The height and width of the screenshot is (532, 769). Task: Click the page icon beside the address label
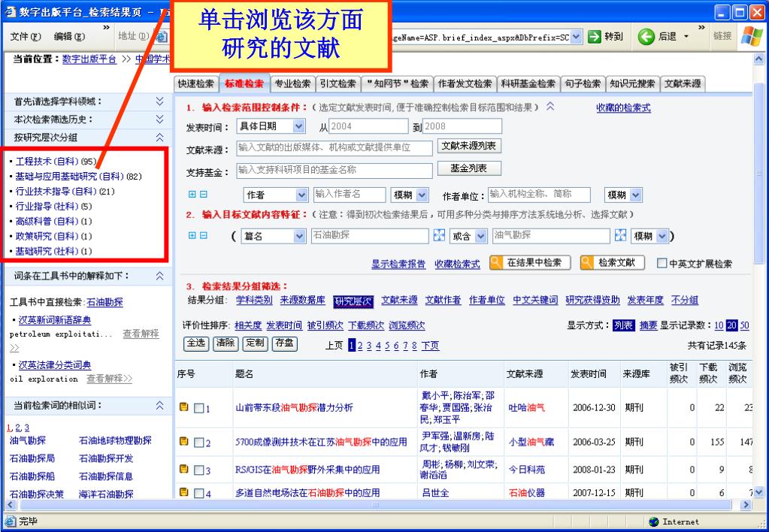tap(162, 36)
